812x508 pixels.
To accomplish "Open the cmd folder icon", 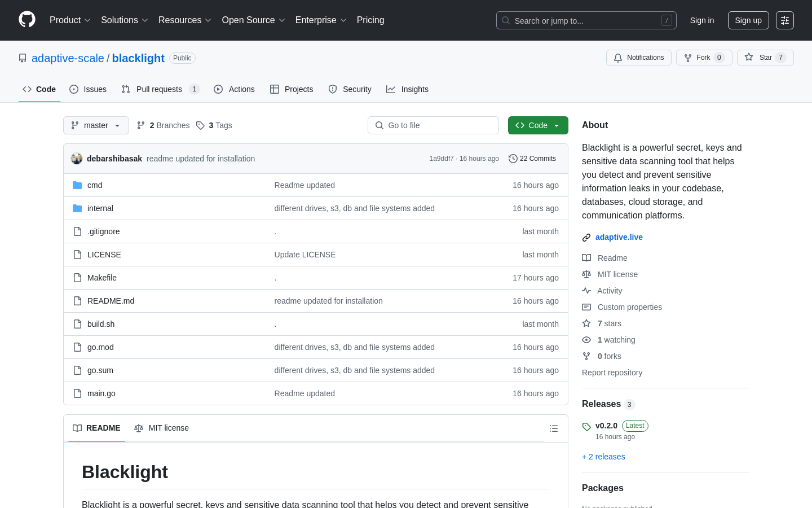I will [77, 185].
